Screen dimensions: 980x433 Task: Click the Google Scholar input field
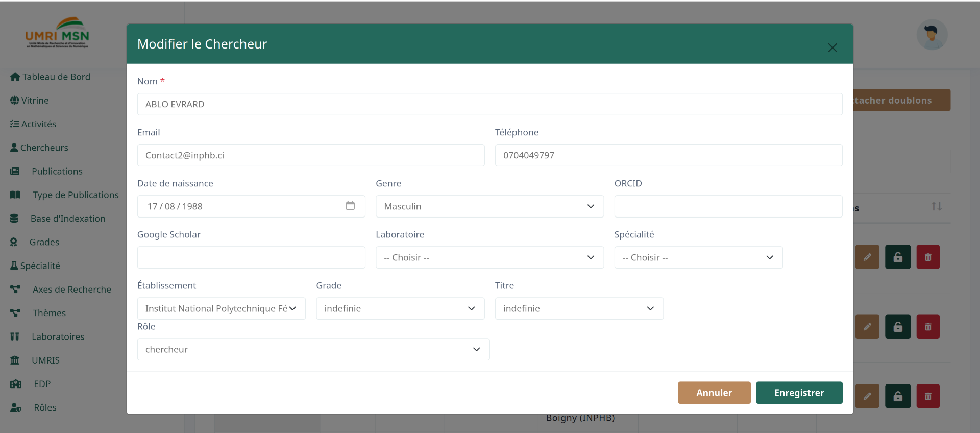click(x=251, y=257)
